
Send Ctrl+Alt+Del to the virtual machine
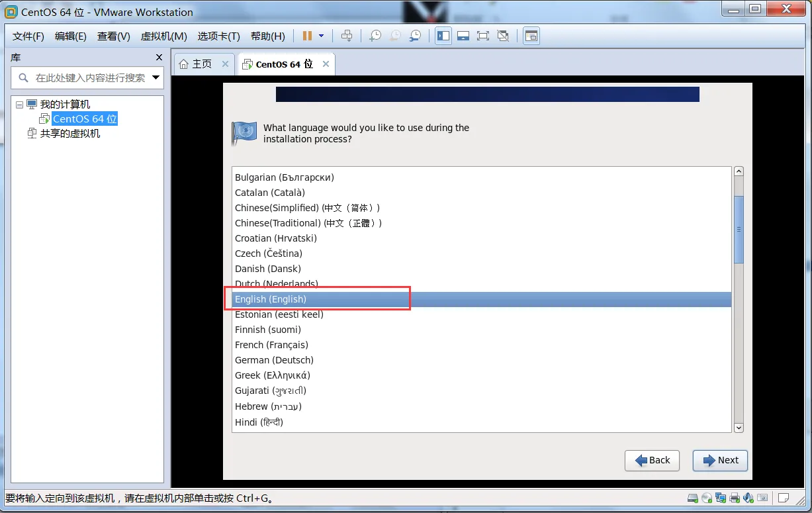coord(347,36)
